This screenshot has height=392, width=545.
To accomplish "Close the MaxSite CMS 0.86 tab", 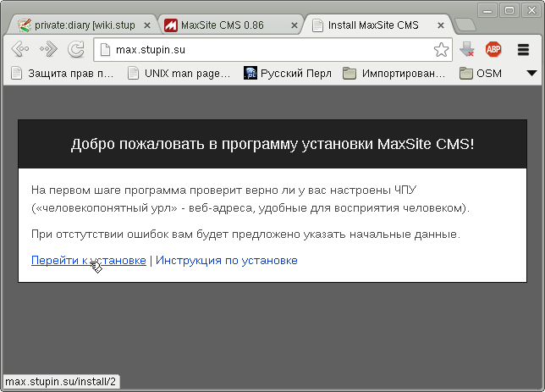I will coord(294,25).
